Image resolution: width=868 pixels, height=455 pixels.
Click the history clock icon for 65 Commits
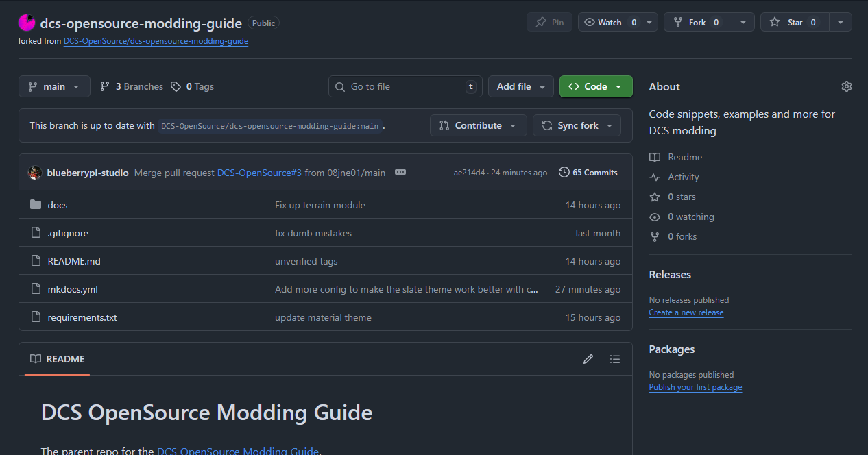pyautogui.click(x=564, y=173)
